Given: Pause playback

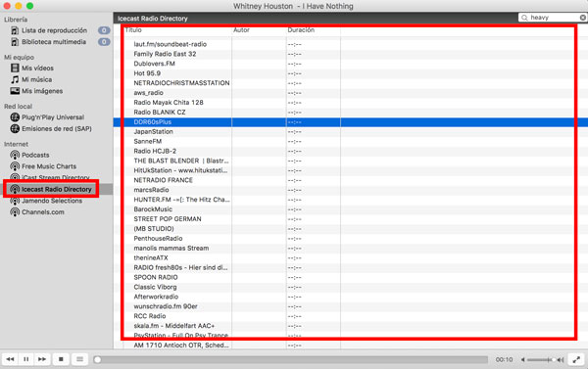Looking at the screenshot, I should point(26,359).
